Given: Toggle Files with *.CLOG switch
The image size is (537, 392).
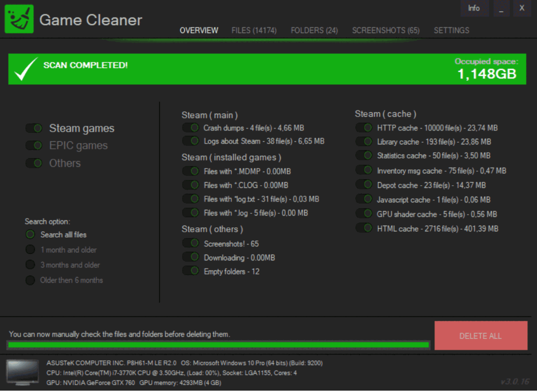Looking at the screenshot, I should pyautogui.click(x=191, y=185).
